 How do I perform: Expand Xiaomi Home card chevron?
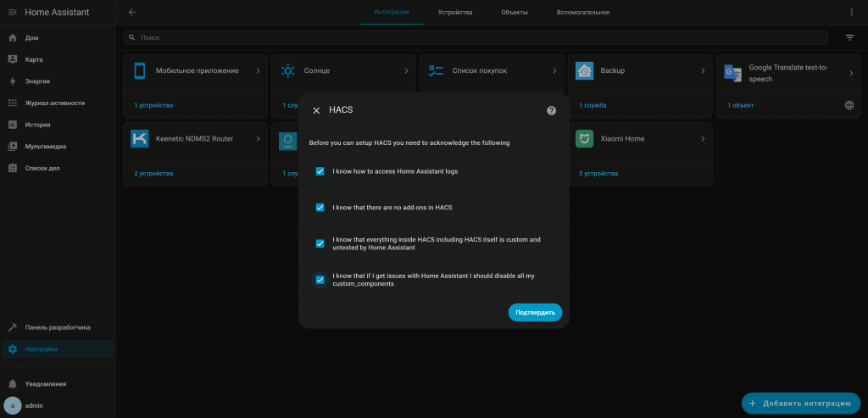[703, 138]
